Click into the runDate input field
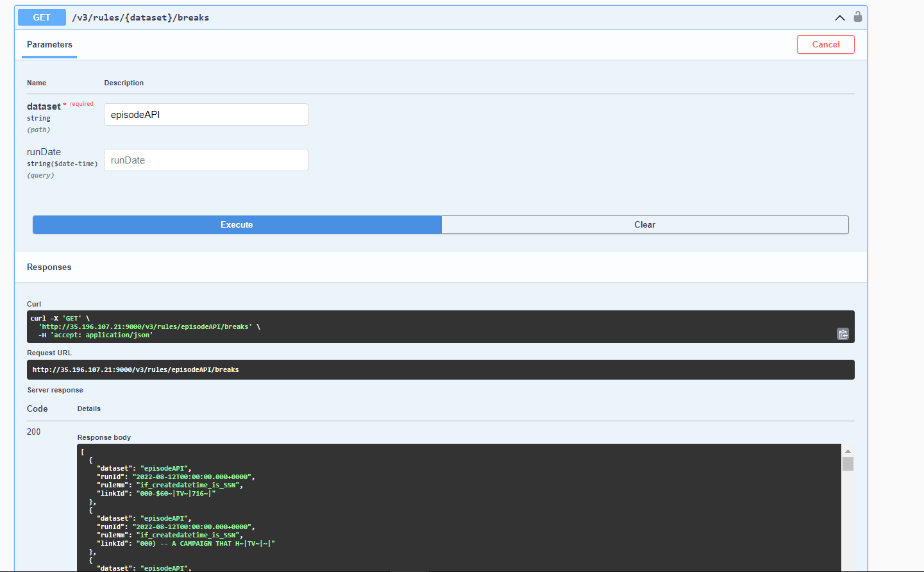Viewport: 924px width, 572px height. tap(206, 160)
